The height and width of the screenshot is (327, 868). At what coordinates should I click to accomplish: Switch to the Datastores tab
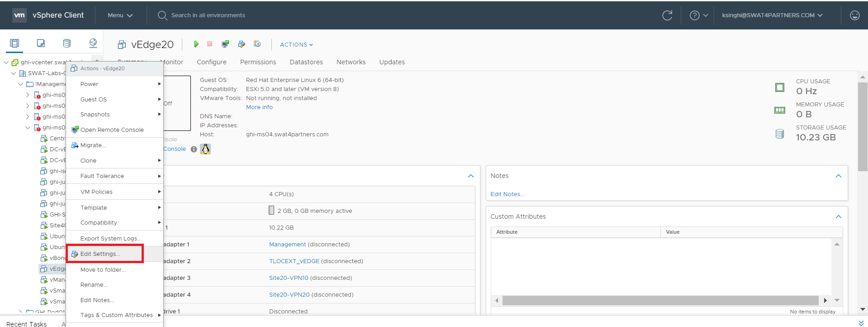306,62
